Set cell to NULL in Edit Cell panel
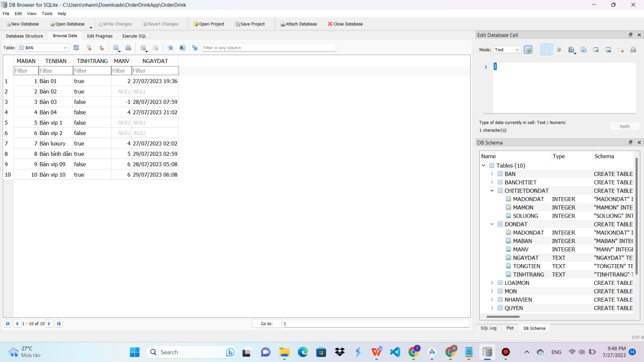Screen dimensions: 644x362 click(x=621, y=50)
